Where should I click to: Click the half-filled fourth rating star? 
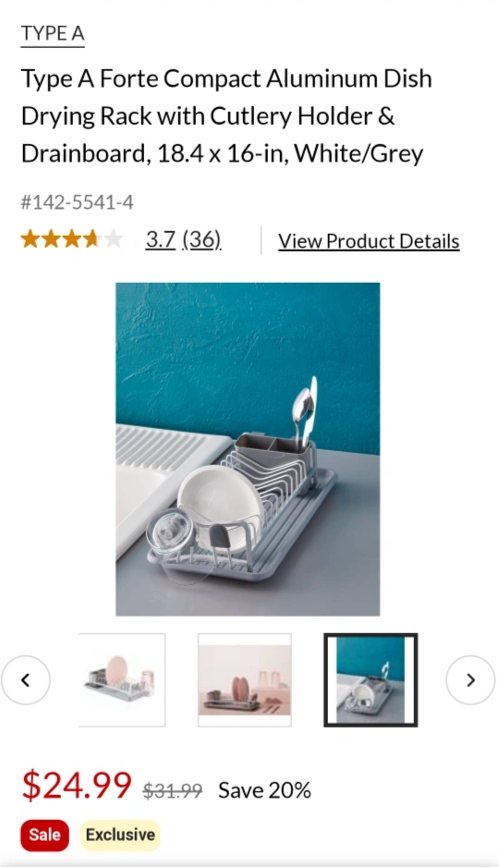pyautogui.click(x=92, y=239)
